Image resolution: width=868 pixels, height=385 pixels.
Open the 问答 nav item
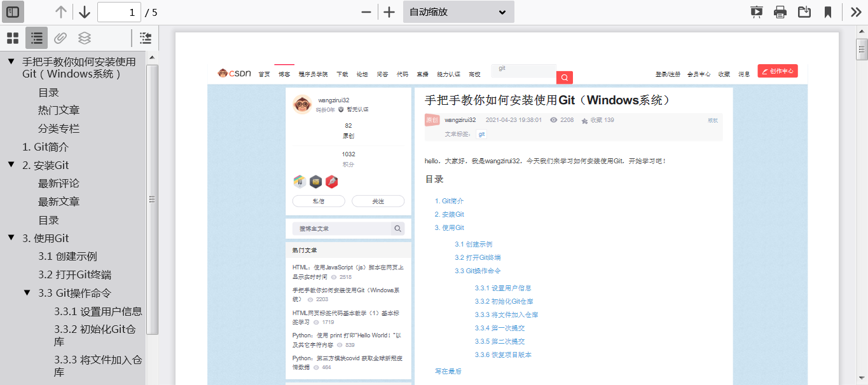382,74
